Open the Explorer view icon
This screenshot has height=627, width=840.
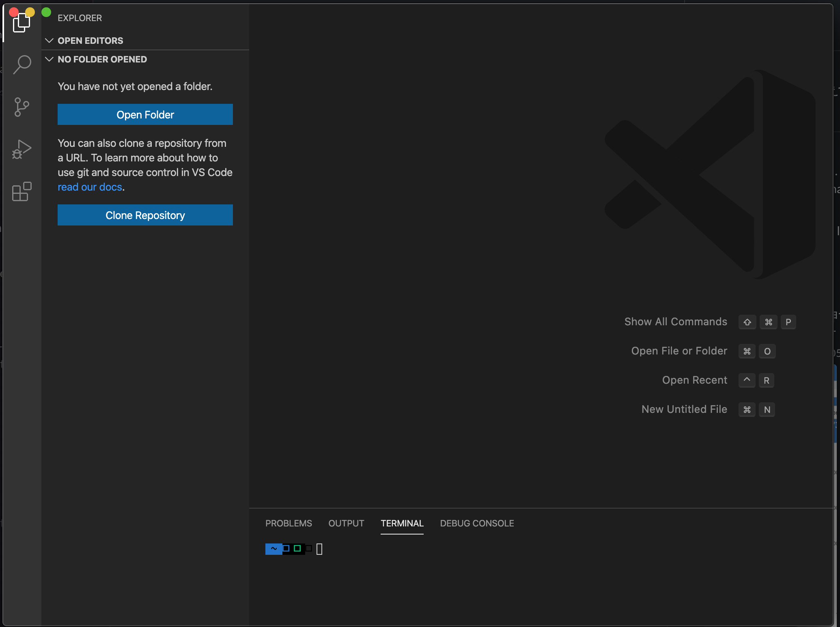[22, 23]
